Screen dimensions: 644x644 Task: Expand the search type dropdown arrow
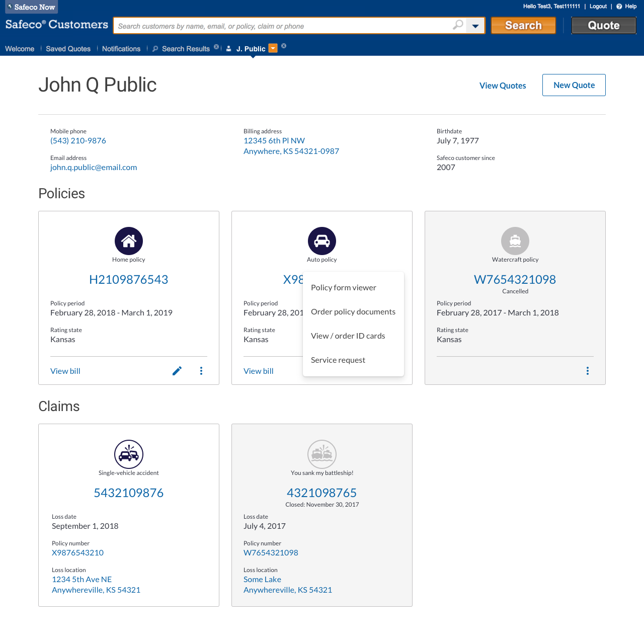[x=475, y=26]
